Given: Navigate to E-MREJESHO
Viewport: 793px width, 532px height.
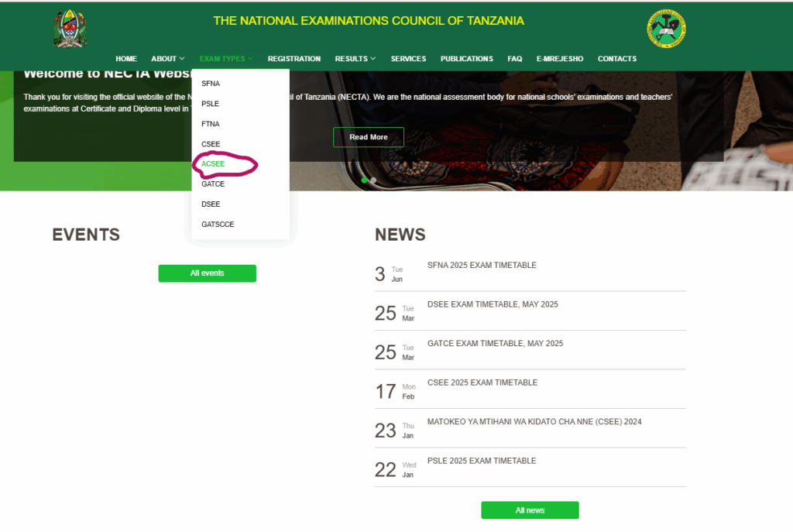Looking at the screenshot, I should tap(560, 59).
